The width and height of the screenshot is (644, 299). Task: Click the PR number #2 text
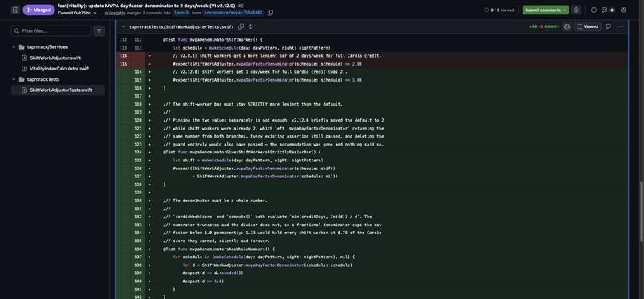(x=241, y=6)
